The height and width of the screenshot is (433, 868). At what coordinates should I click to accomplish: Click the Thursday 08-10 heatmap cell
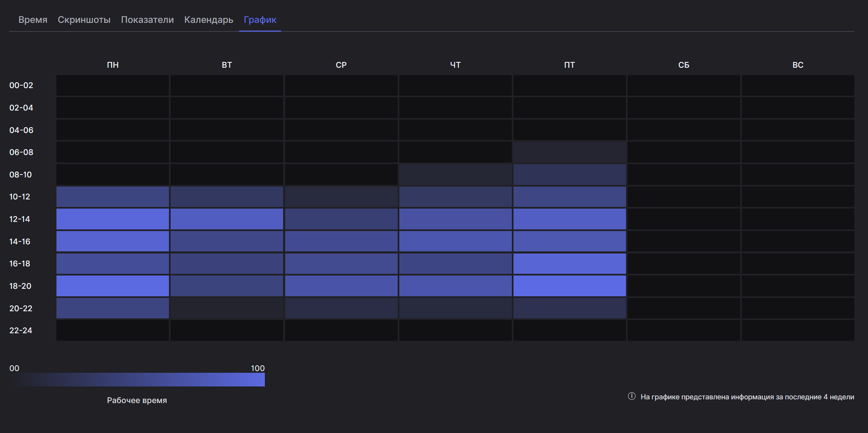point(455,175)
